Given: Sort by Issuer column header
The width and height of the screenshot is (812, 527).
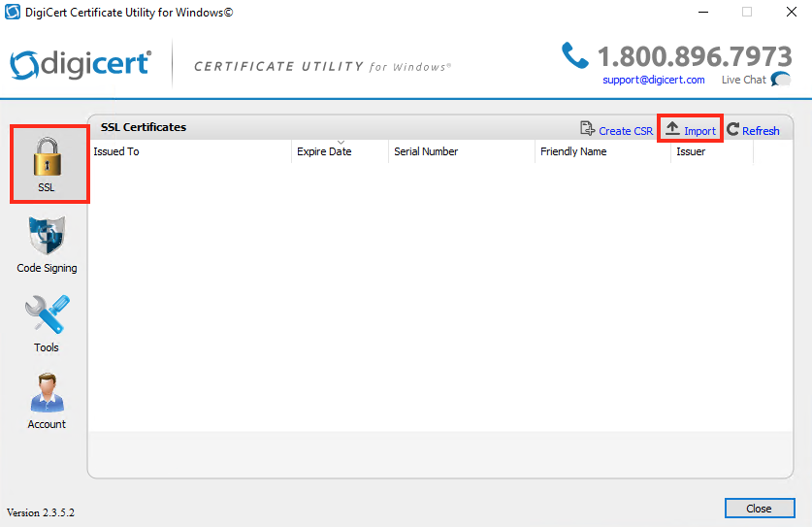Looking at the screenshot, I should [x=691, y=151].
